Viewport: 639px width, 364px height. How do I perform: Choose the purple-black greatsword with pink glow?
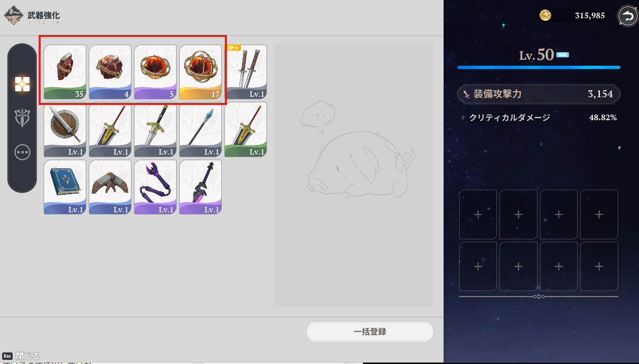click(200, 187)
